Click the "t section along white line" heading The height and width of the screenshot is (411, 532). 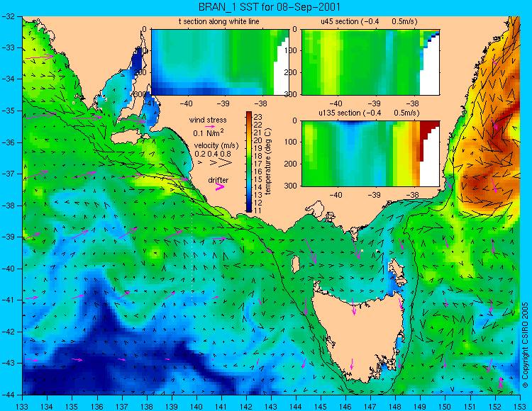point(219,22)
